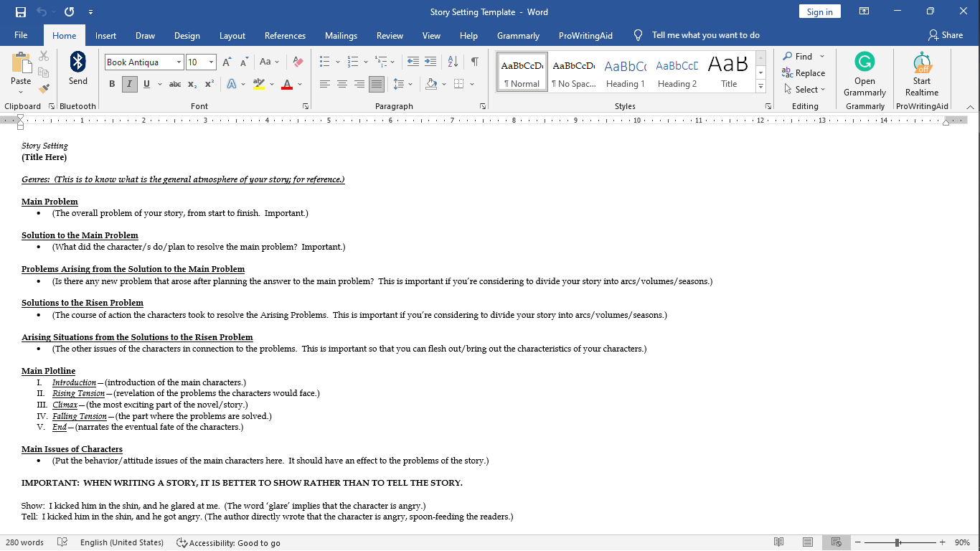Click the Sort A-Z icon
The image size is (980, 551).
(x=453, y=62)
